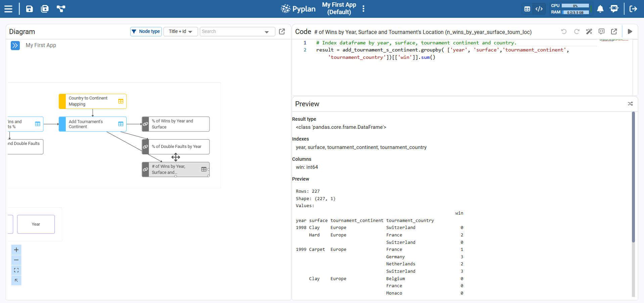Open the code panel in new window

coord(614,32)
